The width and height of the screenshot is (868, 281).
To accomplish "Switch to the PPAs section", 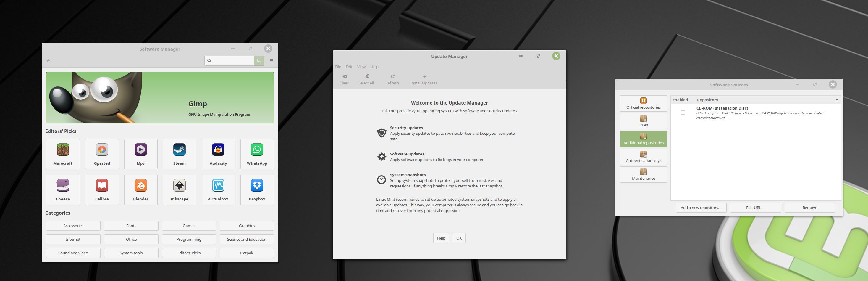I will click(x=643, y=121).
